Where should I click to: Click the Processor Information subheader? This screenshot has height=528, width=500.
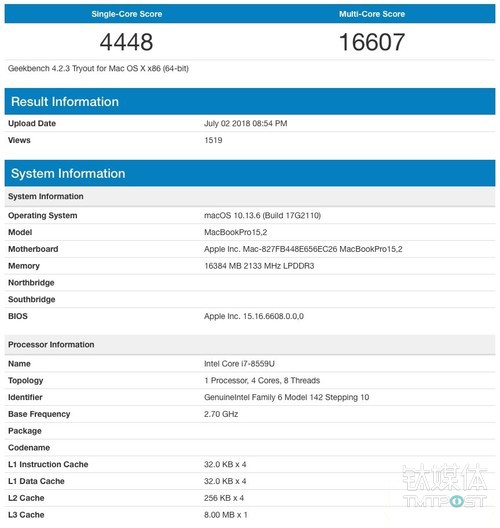point(250,344)
